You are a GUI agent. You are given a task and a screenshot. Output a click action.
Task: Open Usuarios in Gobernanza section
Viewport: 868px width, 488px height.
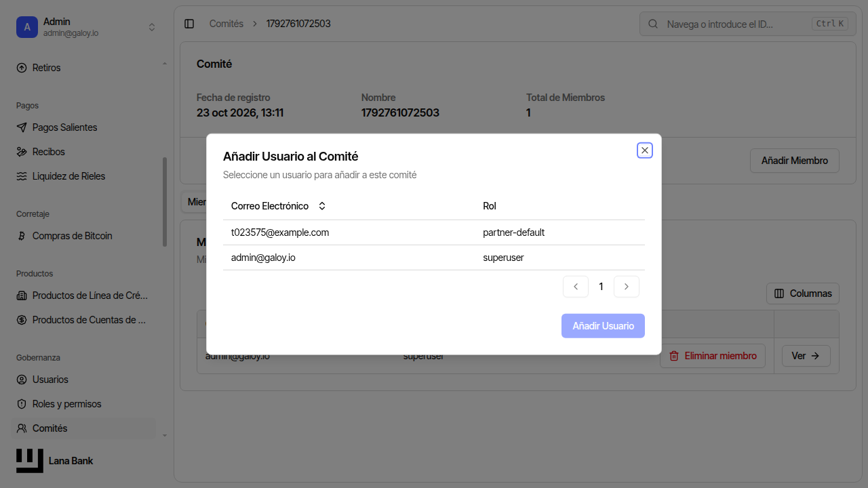(84, 380)
